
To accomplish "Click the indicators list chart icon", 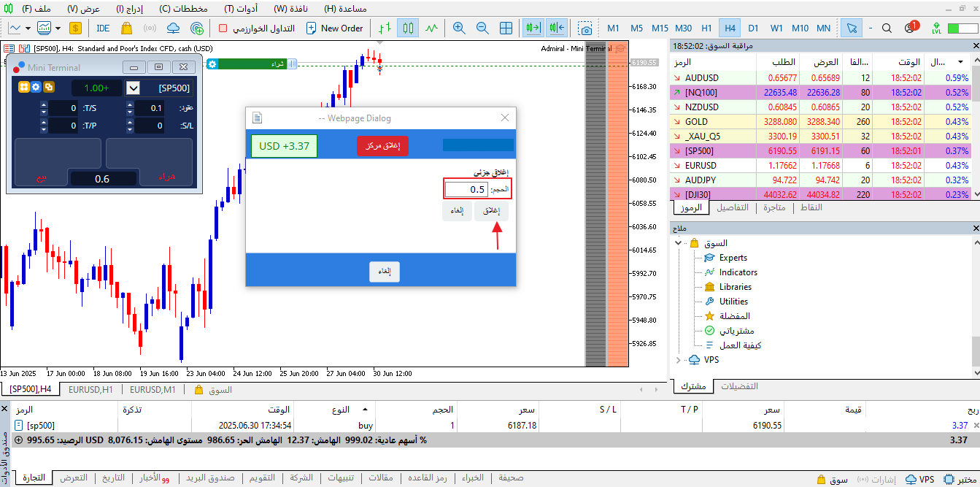I will (x=44, y=28).
